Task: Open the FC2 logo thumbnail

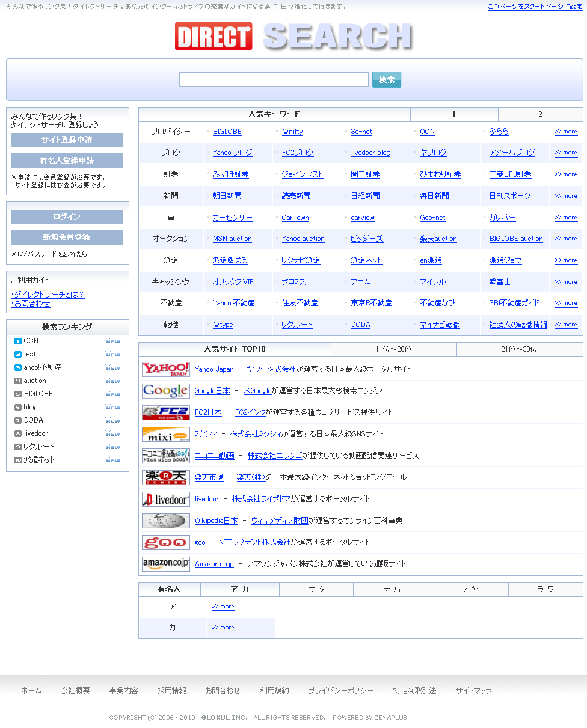Action: click(166, 412)
